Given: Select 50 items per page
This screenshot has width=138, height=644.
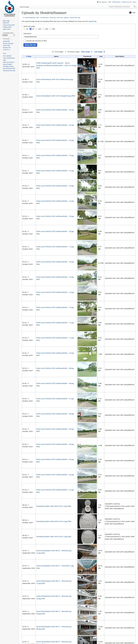Looking at the screenshot, I should point(31,29).
